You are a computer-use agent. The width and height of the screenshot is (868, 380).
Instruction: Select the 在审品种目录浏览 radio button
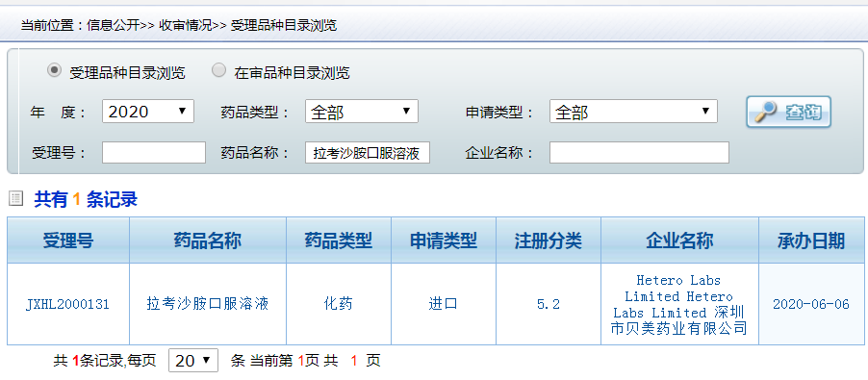point(219,71)
